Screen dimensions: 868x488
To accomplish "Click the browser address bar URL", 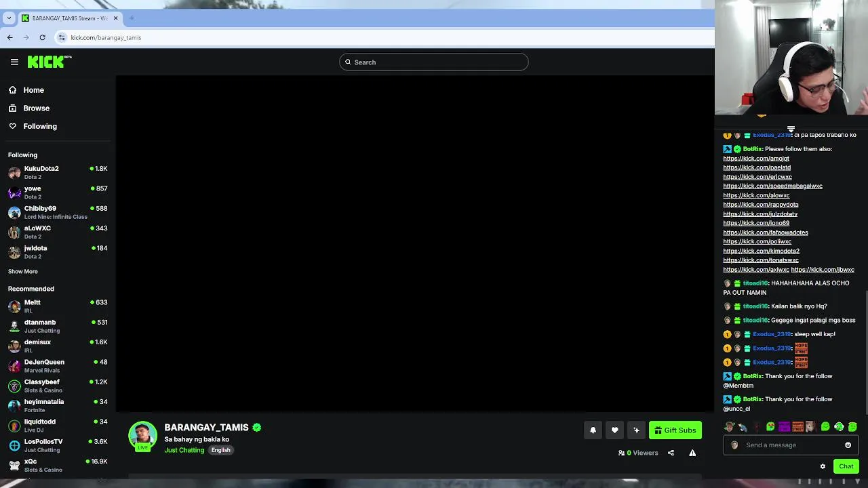I will (106, 37).
